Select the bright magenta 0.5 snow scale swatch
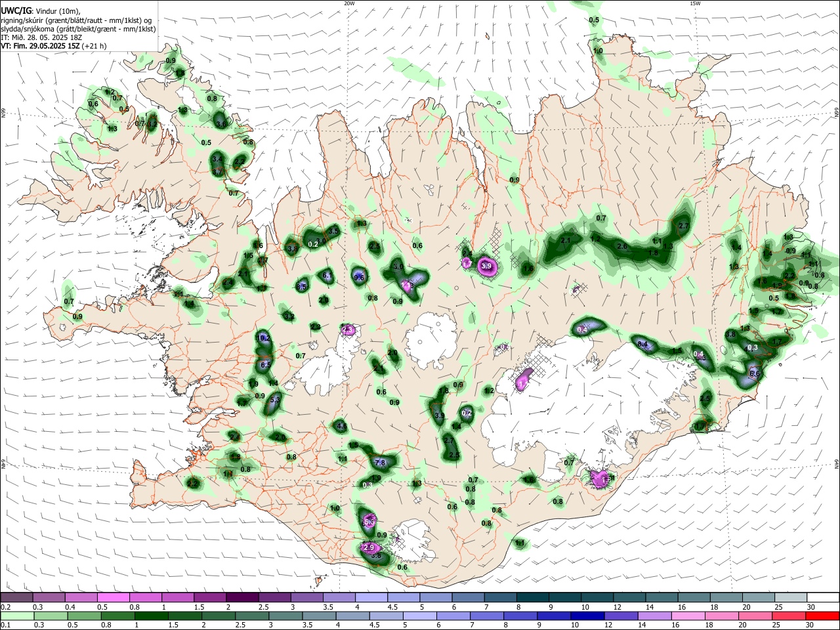 [x=114, y=598]
